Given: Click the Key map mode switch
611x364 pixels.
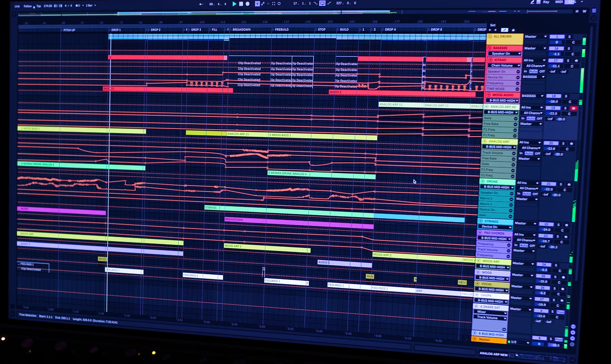Looking at the screenshot, I should coord(546,2).
